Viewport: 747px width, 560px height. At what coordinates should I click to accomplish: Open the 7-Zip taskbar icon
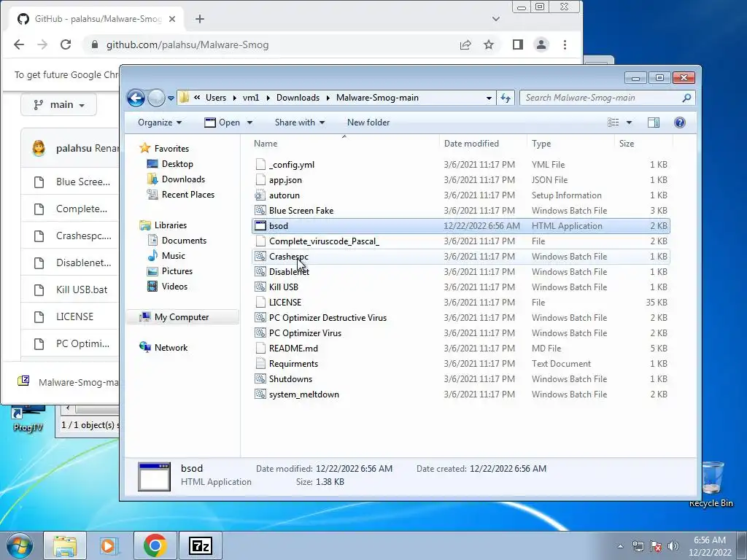pos(200,545)
